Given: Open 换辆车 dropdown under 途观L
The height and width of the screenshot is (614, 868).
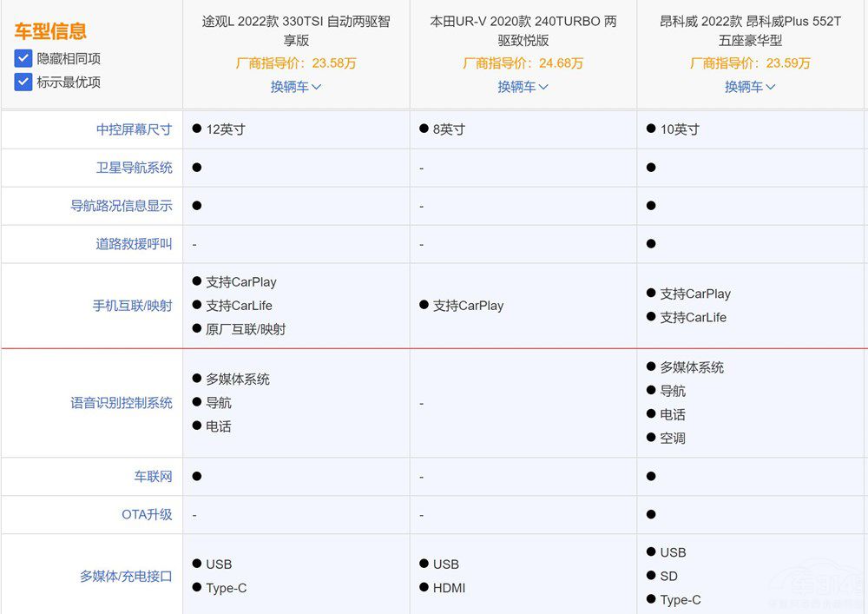Looking at the screenshot, I should 296,87.
